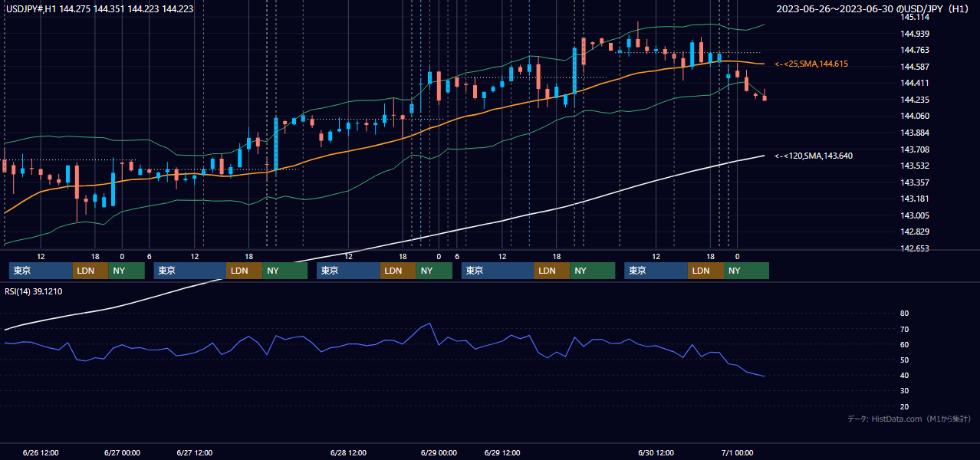This screenshot has height=460, width=980.
Task: Click the 143.005 price axis label
Action: 915,215
